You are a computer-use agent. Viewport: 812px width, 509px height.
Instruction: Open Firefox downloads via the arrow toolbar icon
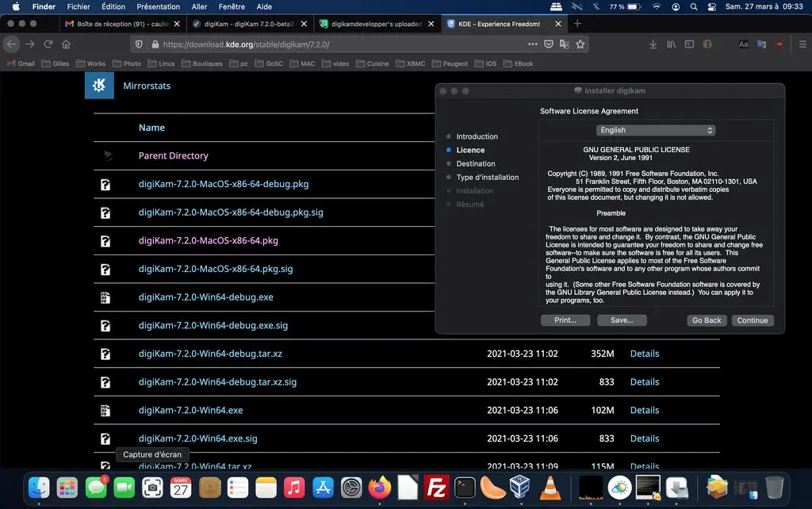pos(653,44)
